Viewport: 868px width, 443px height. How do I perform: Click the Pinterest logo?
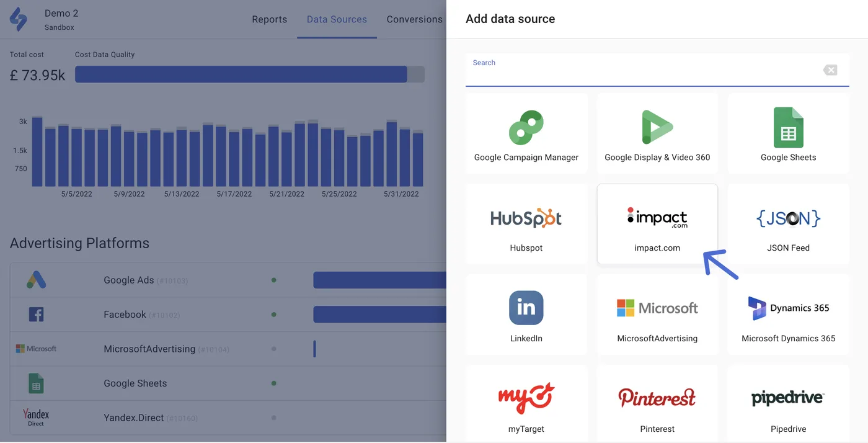[x=657, y=398]
